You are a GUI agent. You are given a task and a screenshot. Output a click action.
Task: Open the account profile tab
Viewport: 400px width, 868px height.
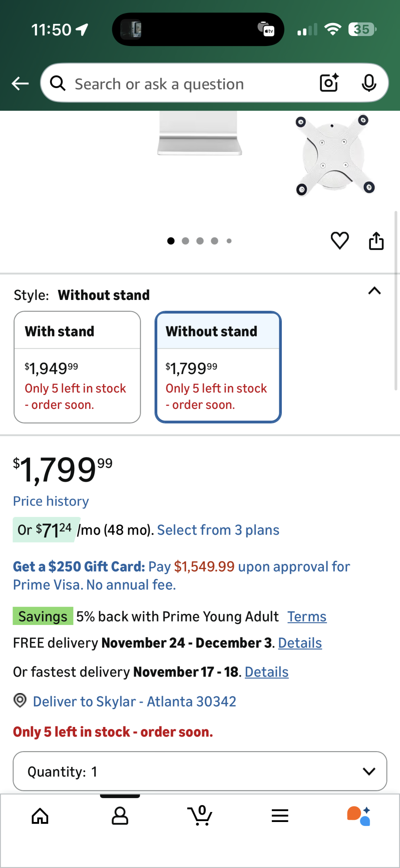tap(120, 816)
